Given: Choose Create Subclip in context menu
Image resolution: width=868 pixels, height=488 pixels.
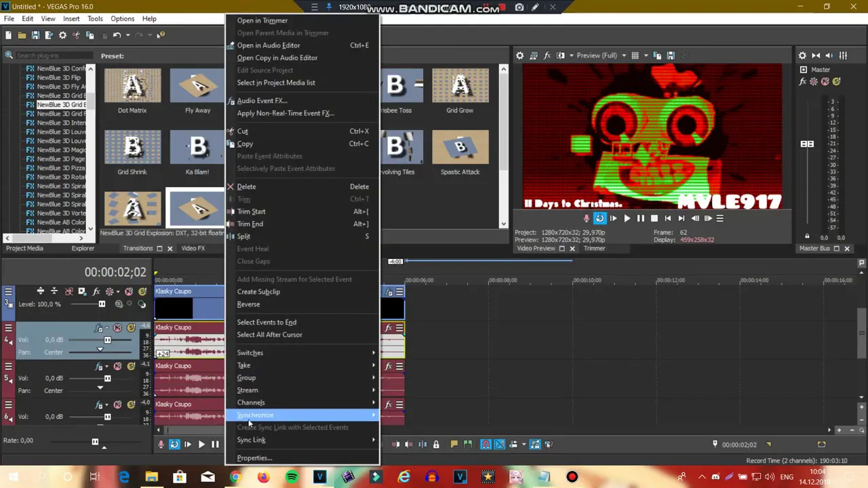Looking at the screenshot, I should pyautogui.click(x=302, y=292).
